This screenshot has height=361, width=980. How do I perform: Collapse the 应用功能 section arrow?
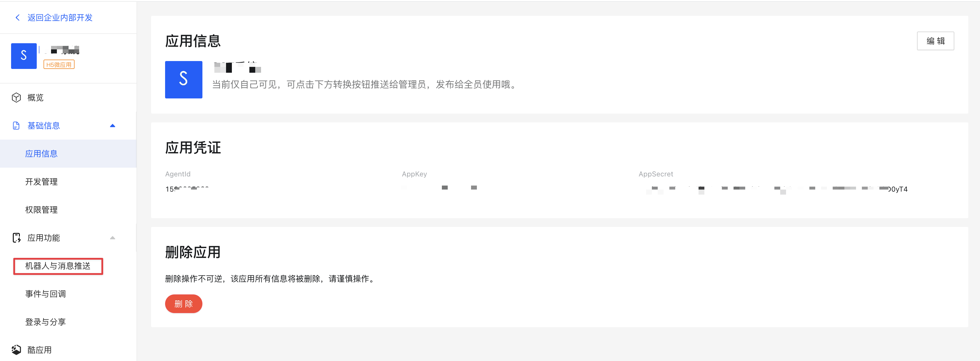point(112,238)
